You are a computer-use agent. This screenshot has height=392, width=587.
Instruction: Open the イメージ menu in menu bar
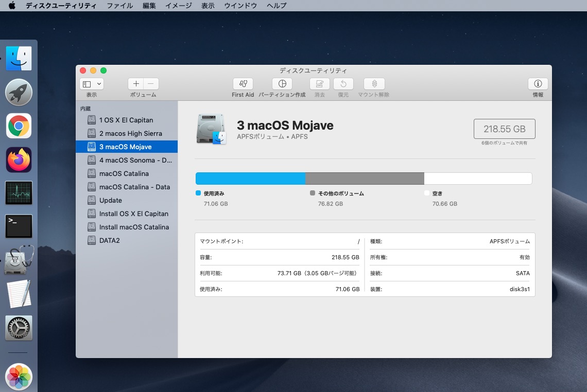[x=178, y=6]
